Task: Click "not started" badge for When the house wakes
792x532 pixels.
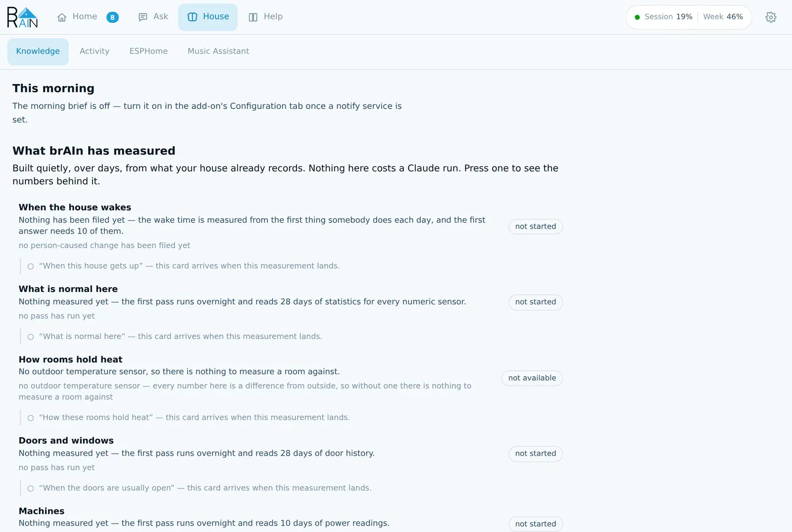Action: tap(536, 227)
